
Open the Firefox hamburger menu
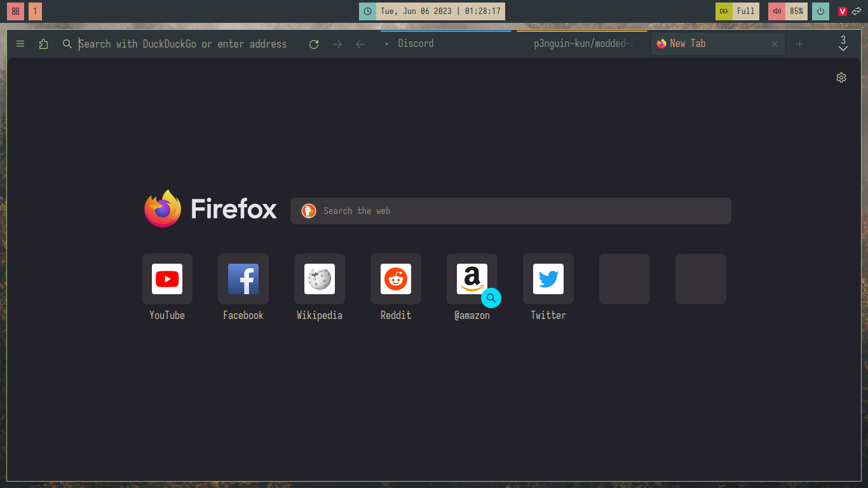[20, 44]
